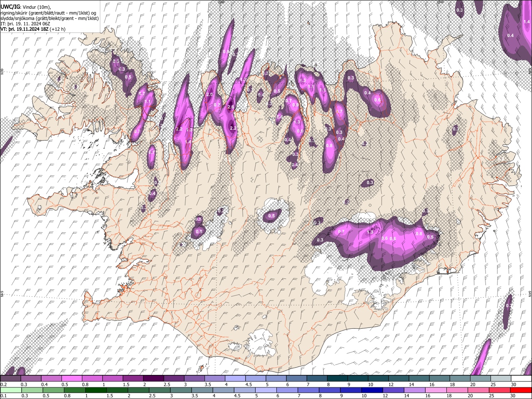Screen dimensions: 532x399
Task: Click the light lavender 4 snow legend swatch
Action: pos(235,379)
